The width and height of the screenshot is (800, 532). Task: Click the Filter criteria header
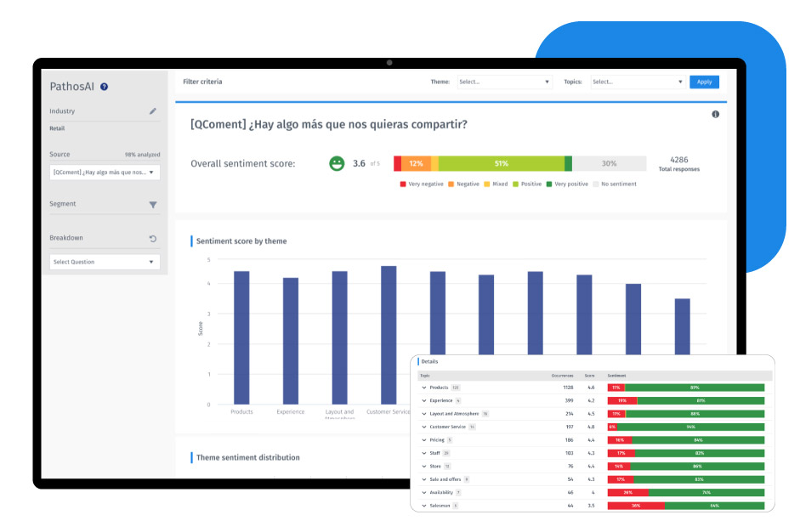coord(203,82)
